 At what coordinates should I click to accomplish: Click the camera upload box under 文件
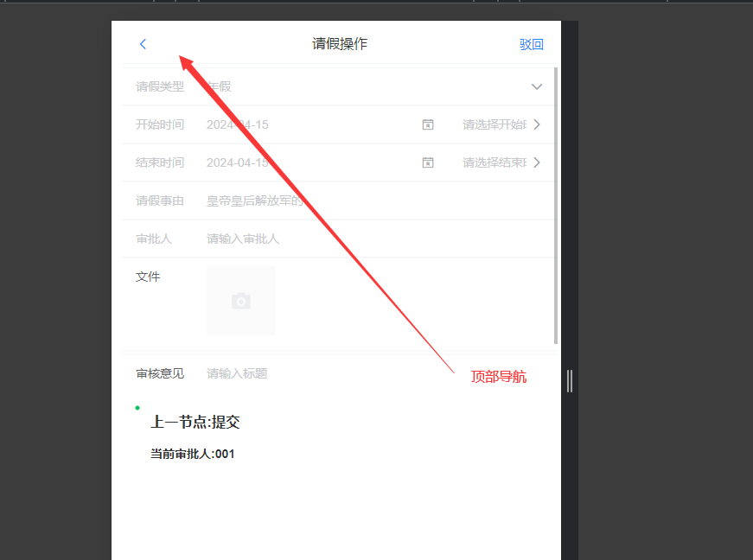pyautogui.click(x=241, y=301)
